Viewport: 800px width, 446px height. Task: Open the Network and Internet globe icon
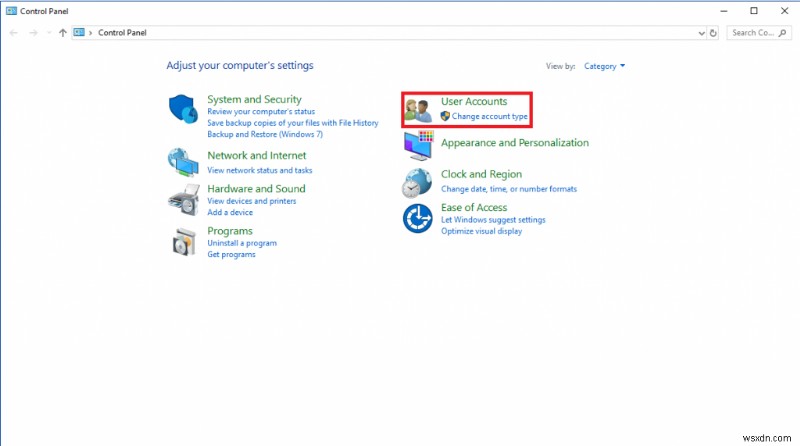click(x=183, y=162)
